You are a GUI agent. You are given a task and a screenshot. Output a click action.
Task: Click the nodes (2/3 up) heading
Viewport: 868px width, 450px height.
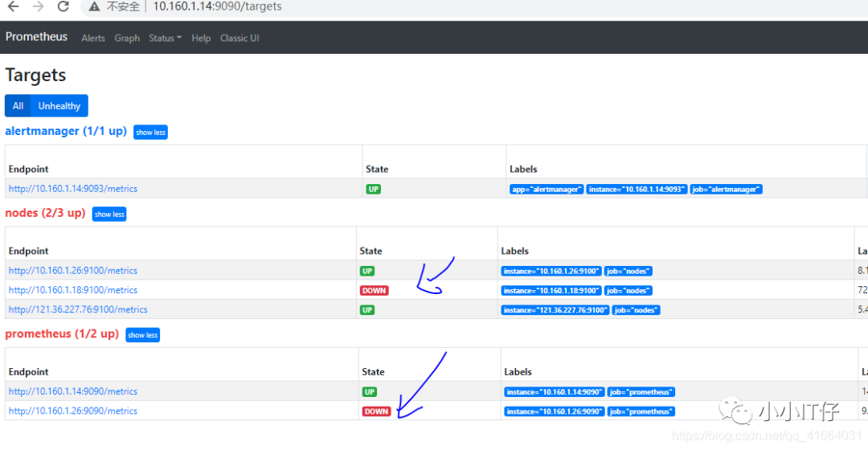(x=45, y=213)
